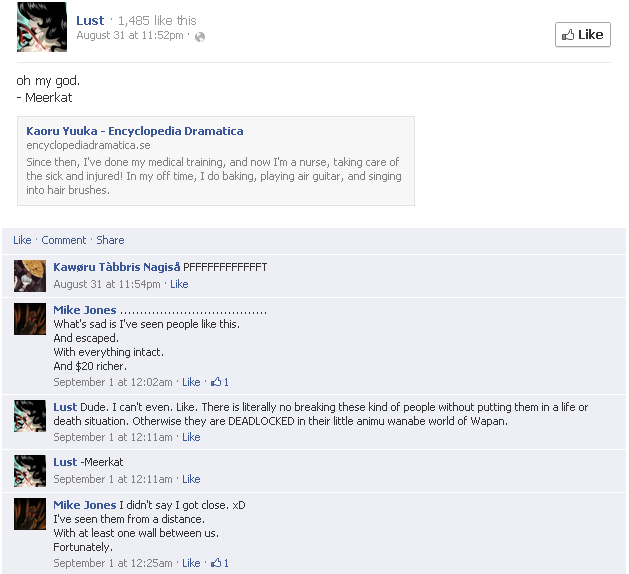The height and width of the screenshot is (574, 630).
Task: Open the Lust page name in the post header
Action: click(90, 20)
